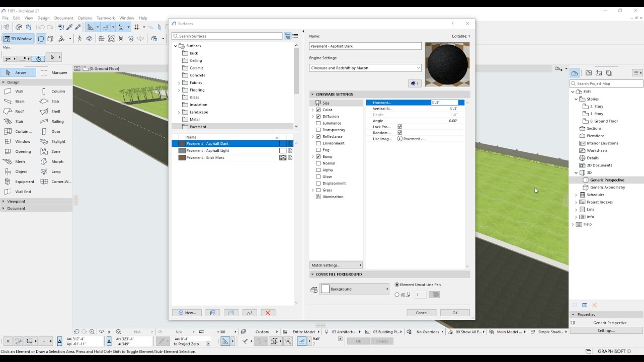The width and height of the screenshot is (644, 362).
Task: Click the OK button in Surfaces dialog
Action: [x=455, y=313]
